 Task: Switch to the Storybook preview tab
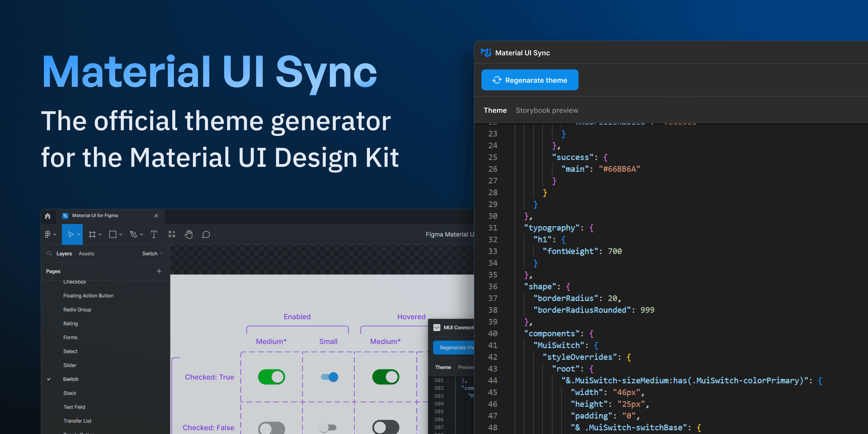[547, 110]
